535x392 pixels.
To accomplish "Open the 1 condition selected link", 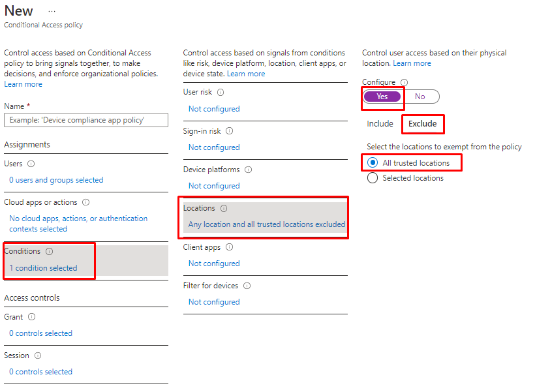I will [x=43, y=268].
